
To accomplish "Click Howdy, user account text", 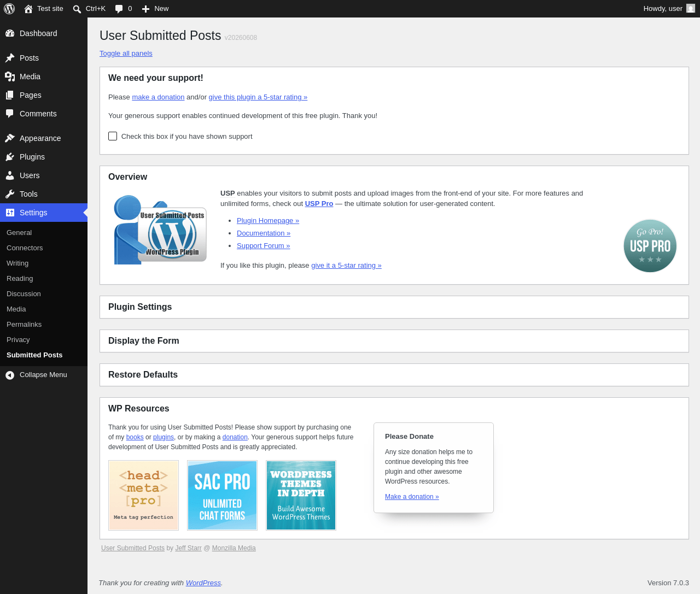I will pyautogui.click(x=663, y=9).
